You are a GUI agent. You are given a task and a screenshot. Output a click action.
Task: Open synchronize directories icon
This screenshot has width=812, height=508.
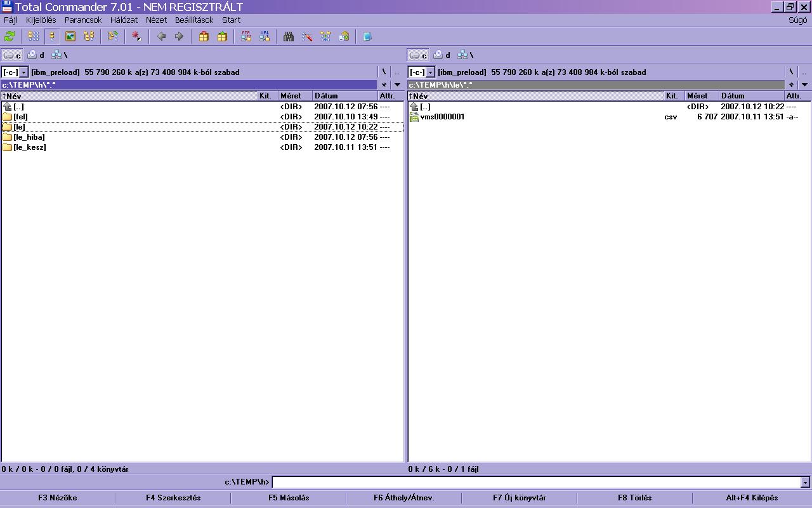click(x=325, y=36)
